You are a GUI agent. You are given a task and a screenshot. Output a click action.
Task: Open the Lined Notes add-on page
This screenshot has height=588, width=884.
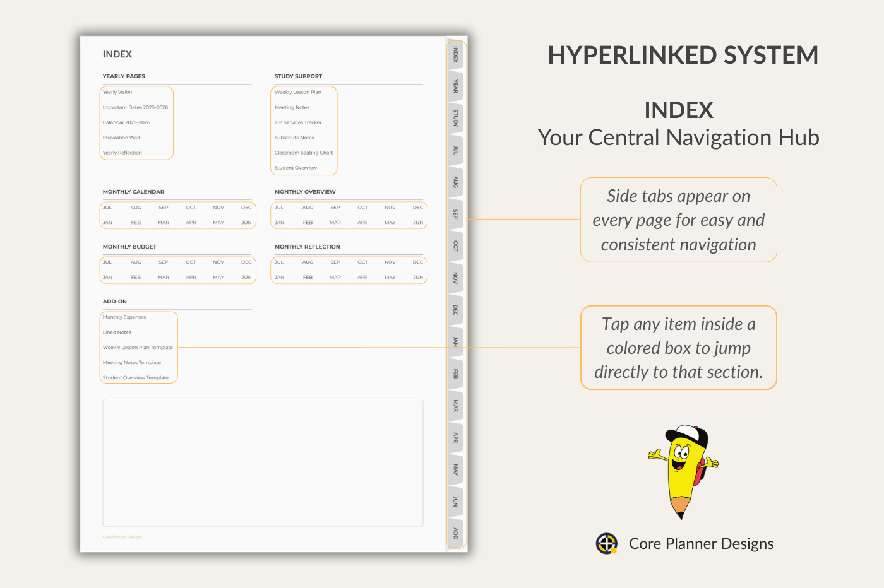[x=117, y=332]
